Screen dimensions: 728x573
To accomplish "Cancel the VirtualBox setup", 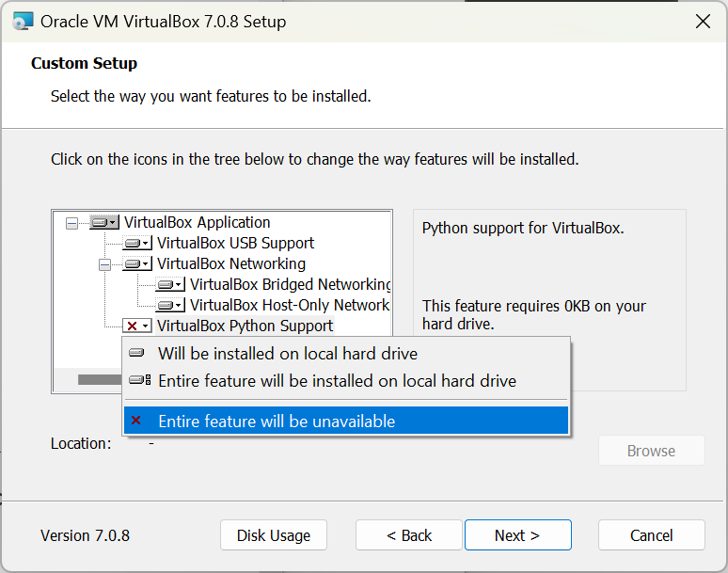I will pyautogui.click(x=651, y=535).
